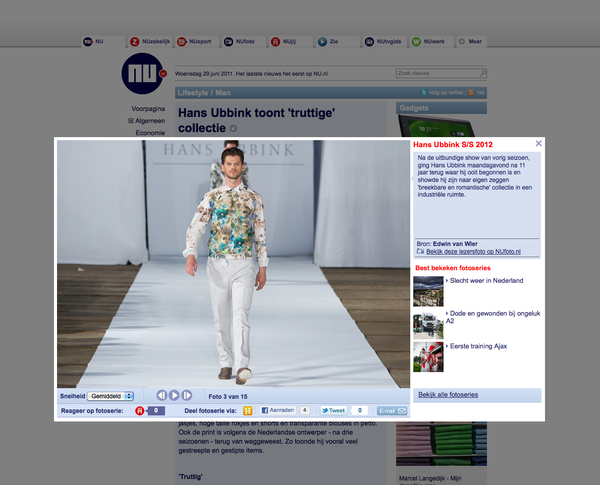Open the NUwerk tab
This screenshot has height=485, width=600.
431,41
